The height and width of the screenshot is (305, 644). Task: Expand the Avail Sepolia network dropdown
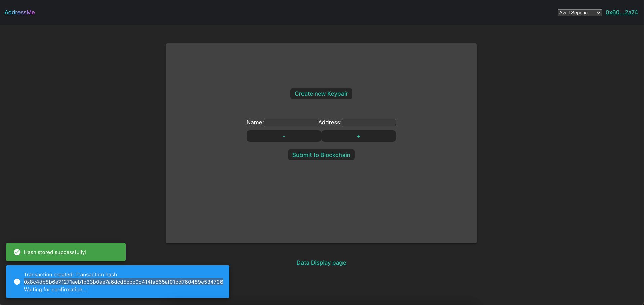pyautogui.click(x=579, y=13)
